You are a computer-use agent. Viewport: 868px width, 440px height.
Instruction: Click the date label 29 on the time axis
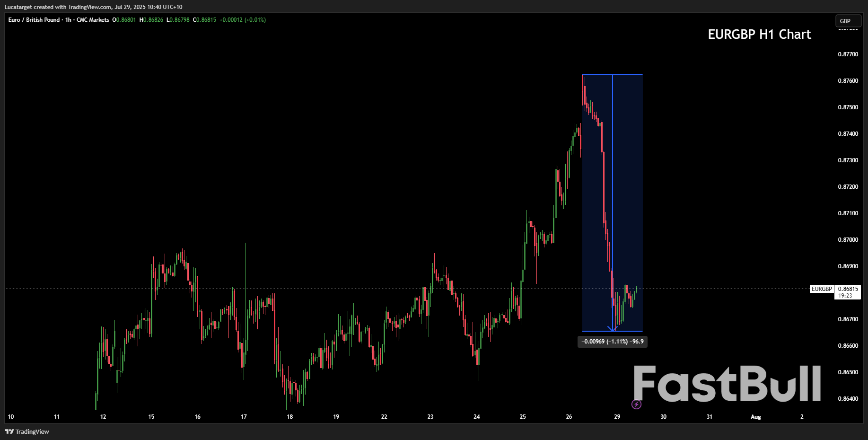(616, 417)
